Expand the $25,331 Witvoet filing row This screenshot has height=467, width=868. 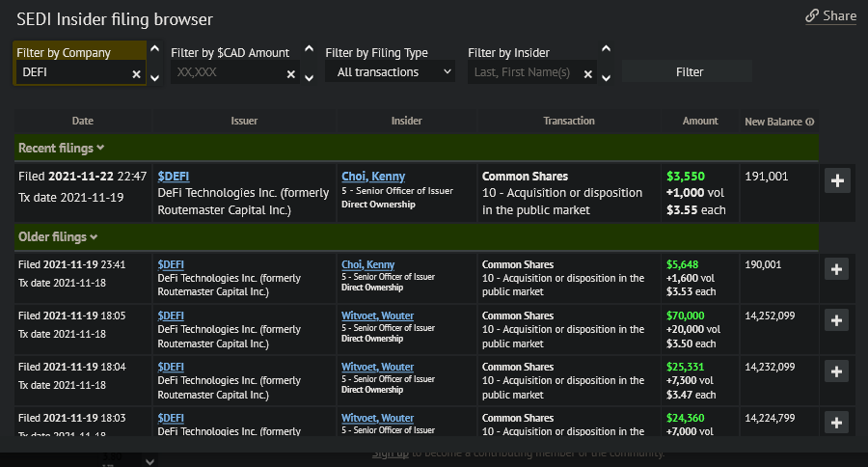point(836,372)
